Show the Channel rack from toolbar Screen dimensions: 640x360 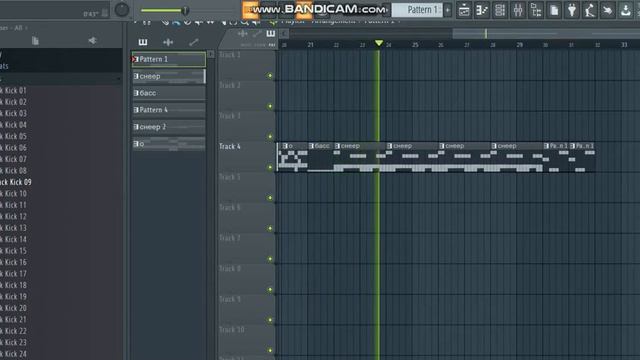[x=500, y=10]
